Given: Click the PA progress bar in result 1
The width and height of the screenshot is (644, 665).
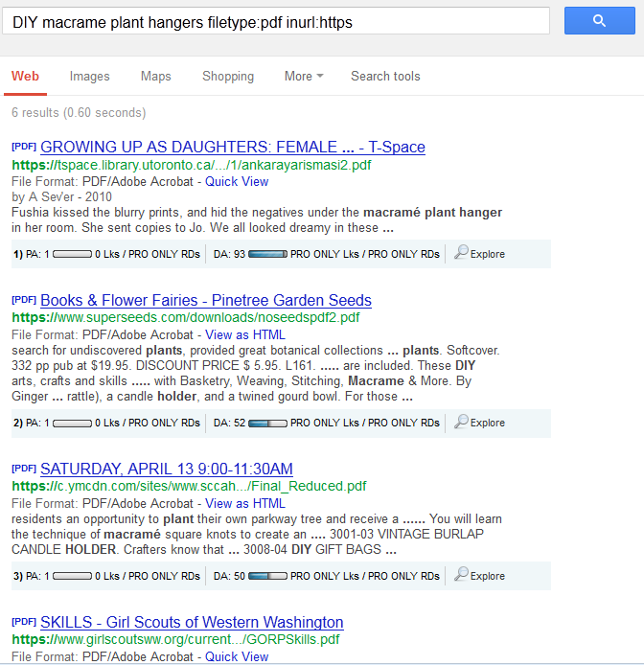Looking at the screenshot, I should coord(72,254).
